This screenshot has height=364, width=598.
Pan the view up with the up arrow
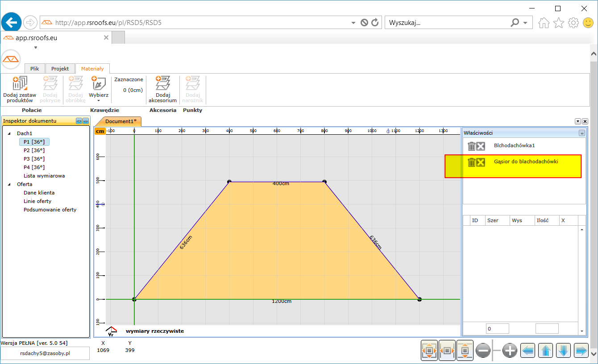[x=546, y=351]
